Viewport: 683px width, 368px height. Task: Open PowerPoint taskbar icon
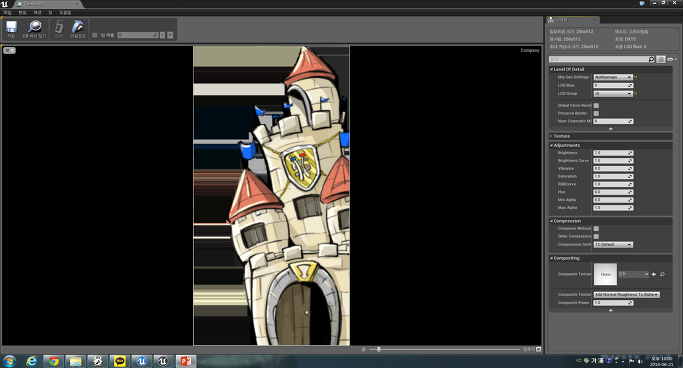click(x=186, y=361)
